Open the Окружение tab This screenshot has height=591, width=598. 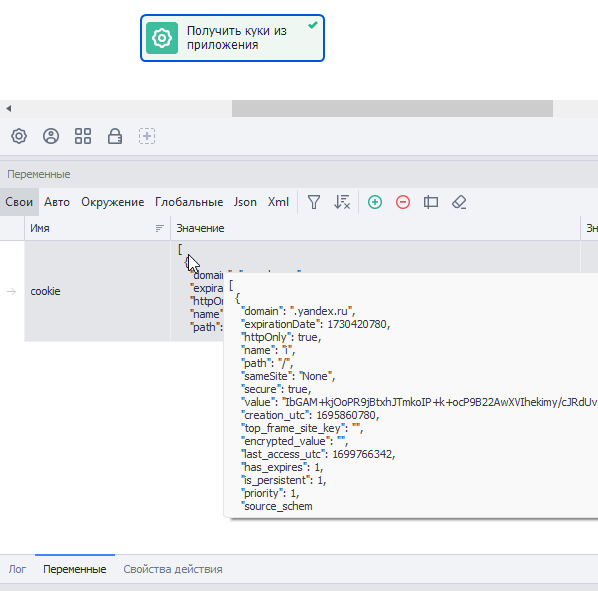point(113,202)
